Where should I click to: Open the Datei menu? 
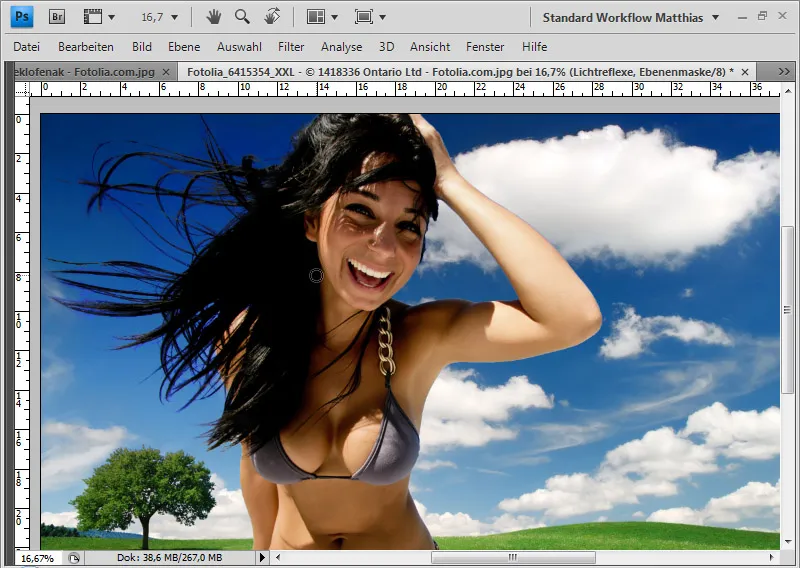tap(27, 47)
